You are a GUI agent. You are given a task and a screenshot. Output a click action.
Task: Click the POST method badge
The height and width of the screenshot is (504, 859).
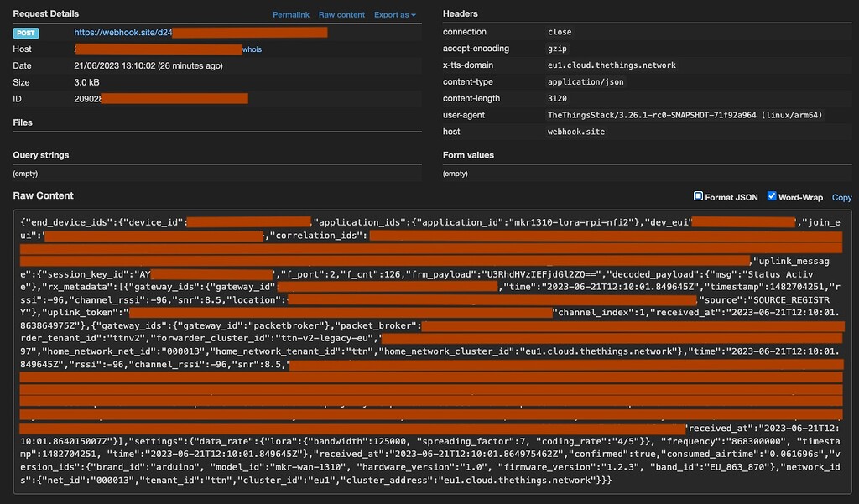point(23,32)
